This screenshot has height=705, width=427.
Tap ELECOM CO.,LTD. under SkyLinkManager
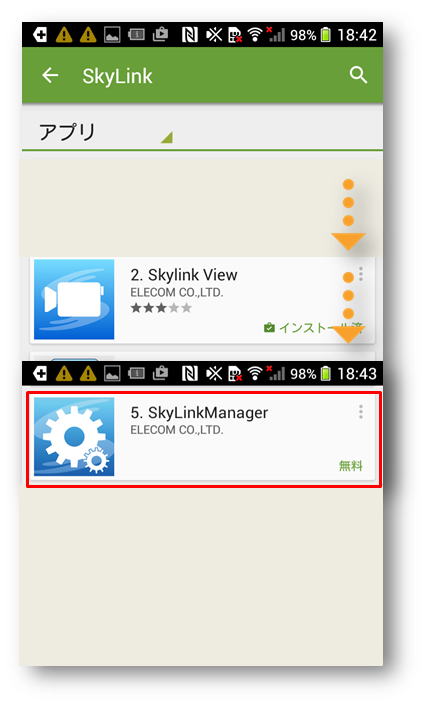[x=176, y=430]
